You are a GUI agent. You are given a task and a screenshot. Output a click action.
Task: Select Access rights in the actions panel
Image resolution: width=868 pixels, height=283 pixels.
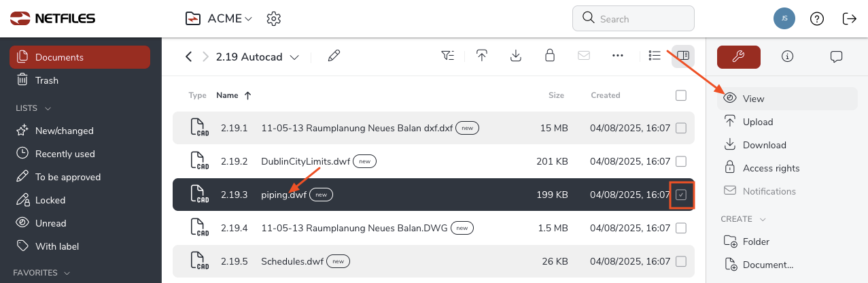point(771,168)
